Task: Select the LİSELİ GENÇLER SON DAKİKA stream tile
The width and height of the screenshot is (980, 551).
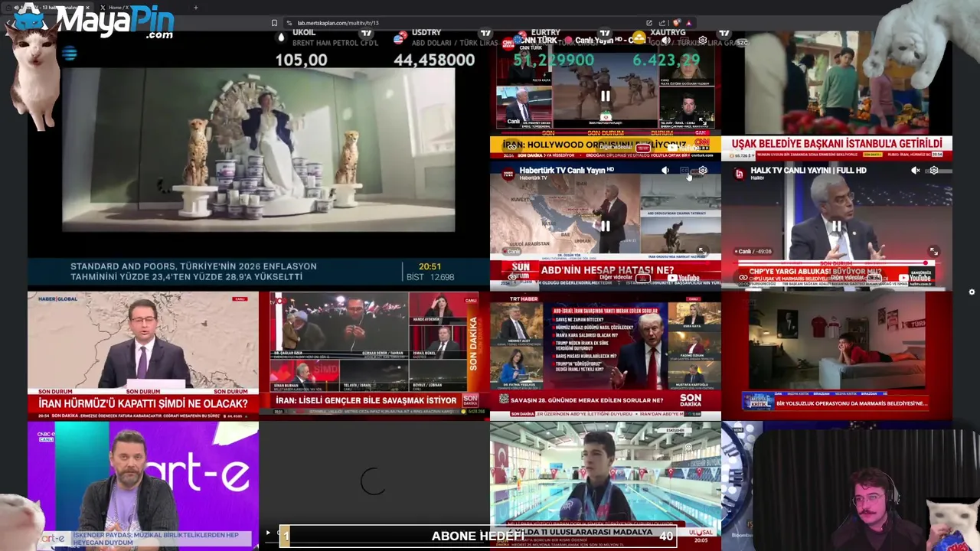Action: click(x=374, y=356)
